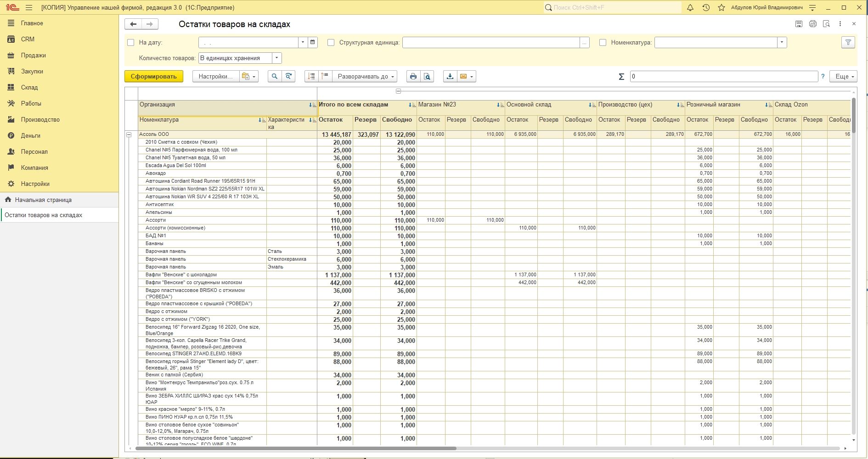The image size is (868, 459).
Task: Open print preview in the toolbar
Action: click(x=427, y=76)
